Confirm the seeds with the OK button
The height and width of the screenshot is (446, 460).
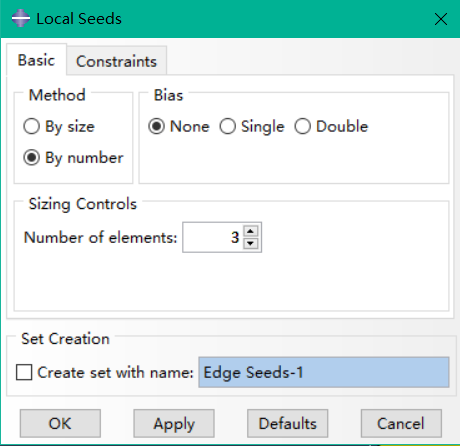[x=60, y=423]
